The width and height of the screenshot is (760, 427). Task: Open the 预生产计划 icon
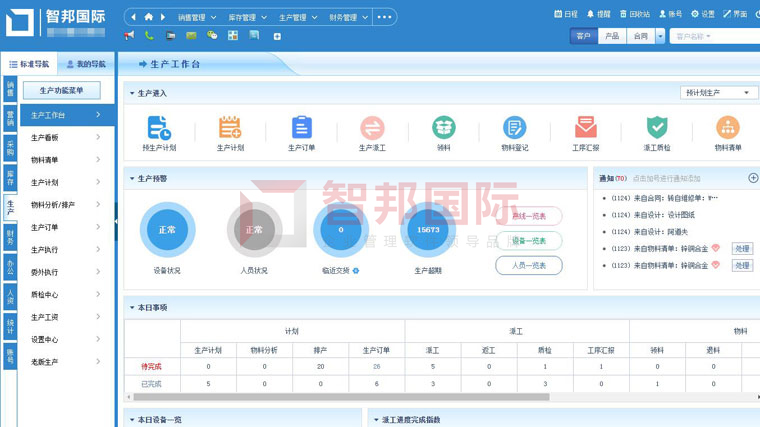pyautogui.click(x=159, y=128)
